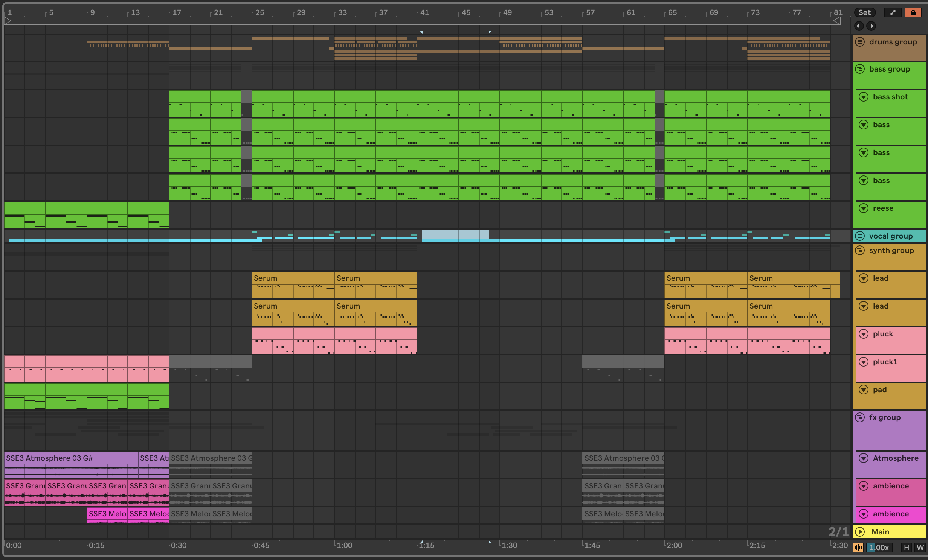Toggle the automation lock icon
The height and width of the screenshot is (560, 928).
click(913, 12)
